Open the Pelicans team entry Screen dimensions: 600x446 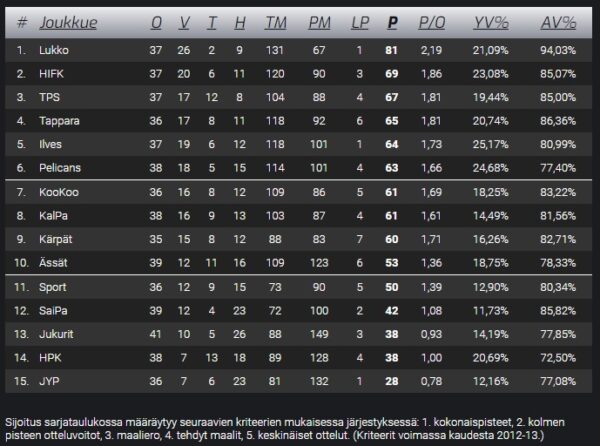click(62, 167)
